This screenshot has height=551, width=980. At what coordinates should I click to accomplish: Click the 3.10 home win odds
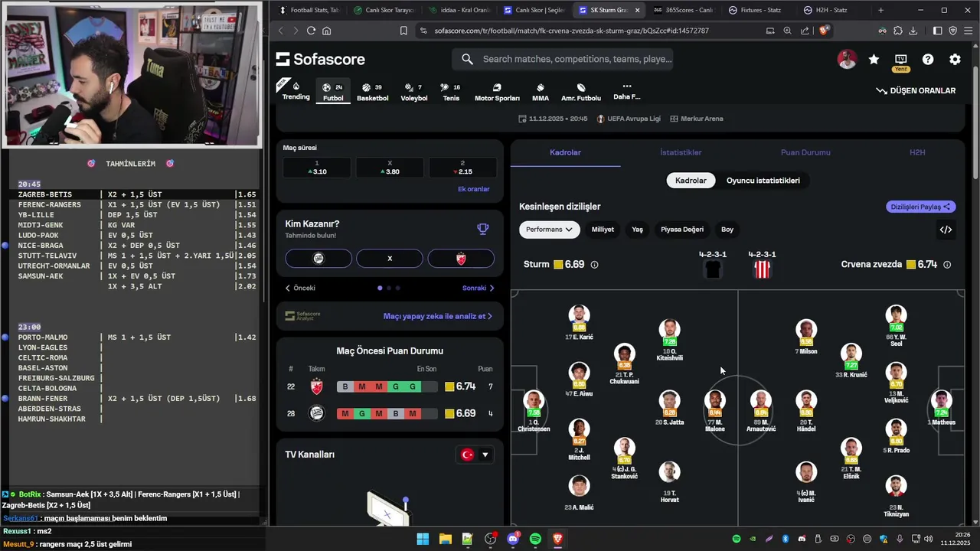[317, 168]
